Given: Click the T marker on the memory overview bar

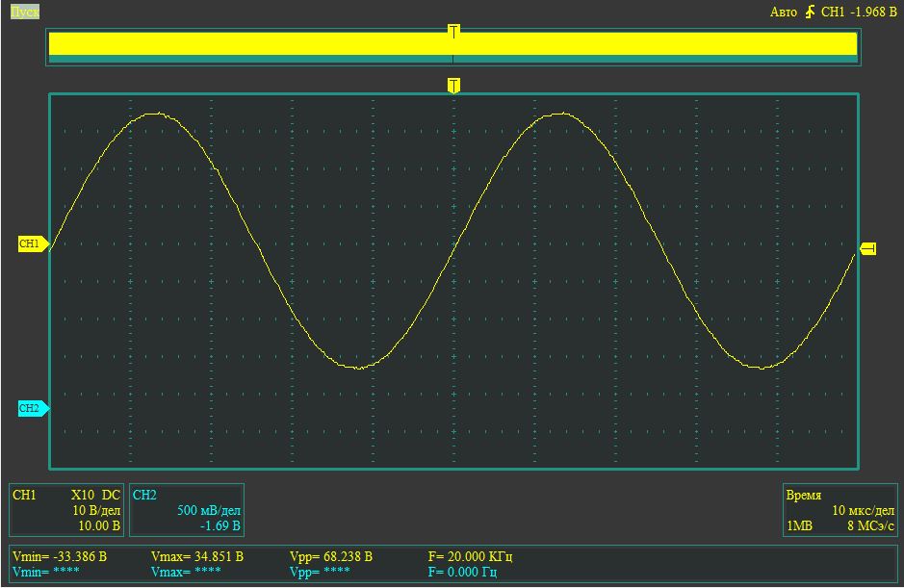Looking at the screenshot, I should point(453,31).
